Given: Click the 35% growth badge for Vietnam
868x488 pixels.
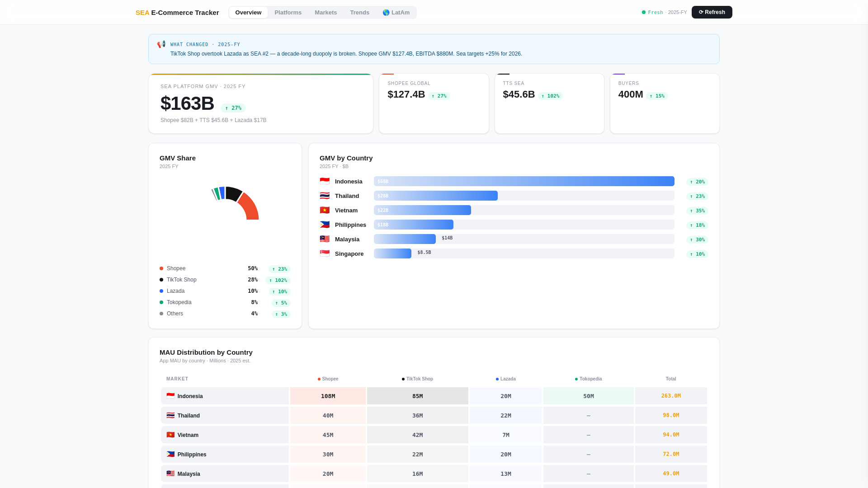Looking at the screenshot, I should (x=697, y=211).
